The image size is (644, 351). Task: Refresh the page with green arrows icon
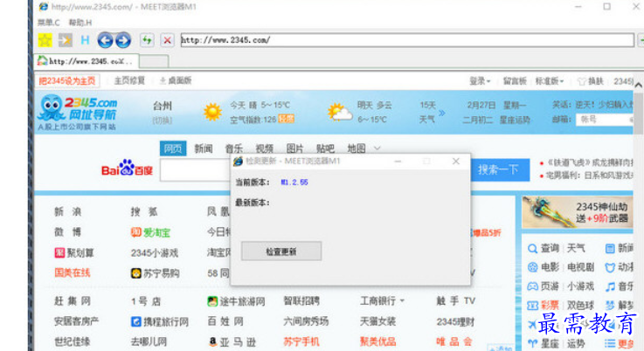pos(147,40)
